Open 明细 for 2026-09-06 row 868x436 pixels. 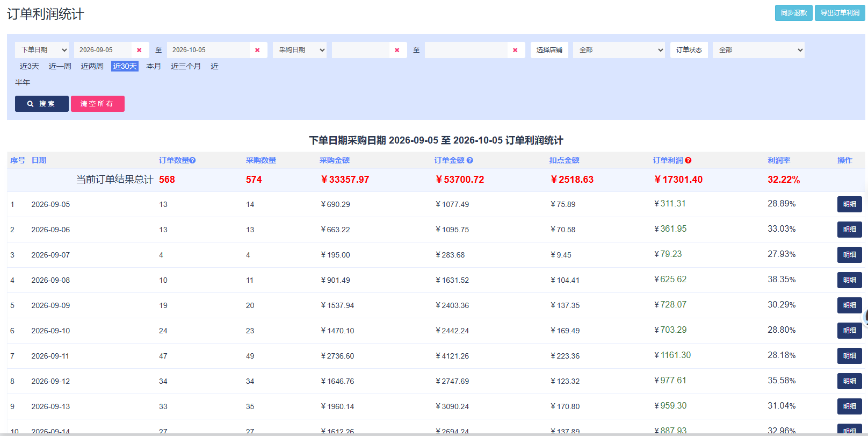[x=850, y=230]
